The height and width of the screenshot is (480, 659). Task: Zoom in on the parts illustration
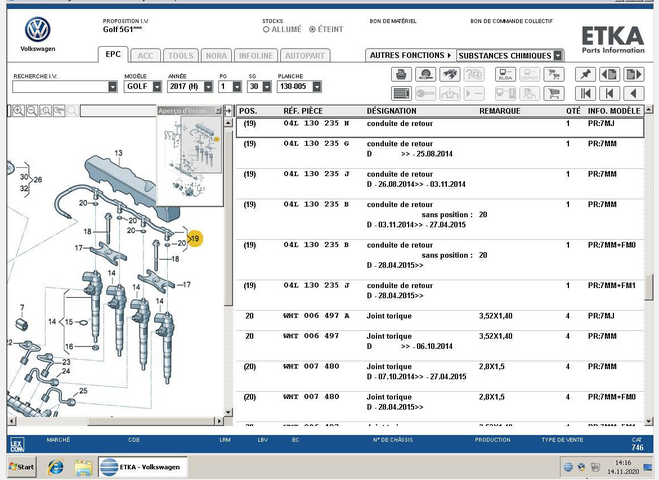click(18, 111)
